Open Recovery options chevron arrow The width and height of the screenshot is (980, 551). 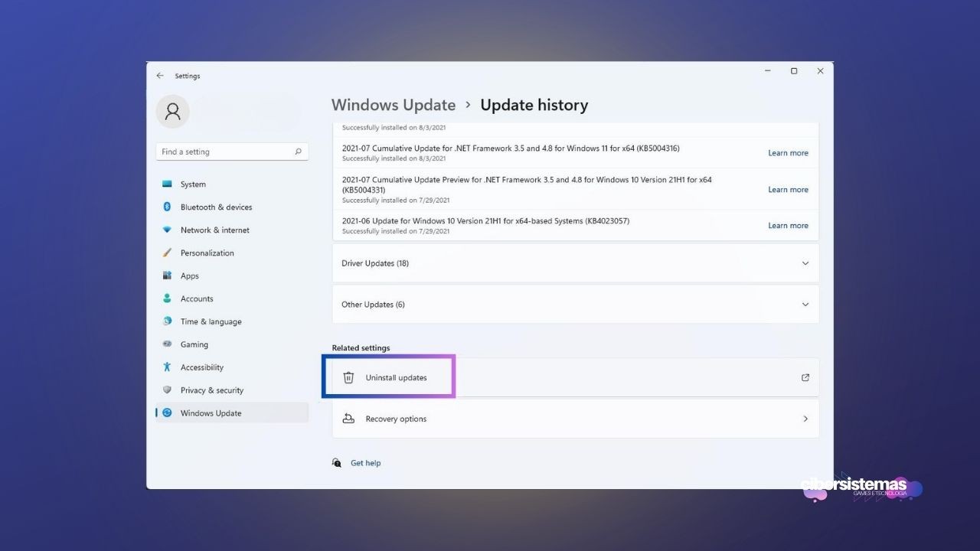click(805, 419)
